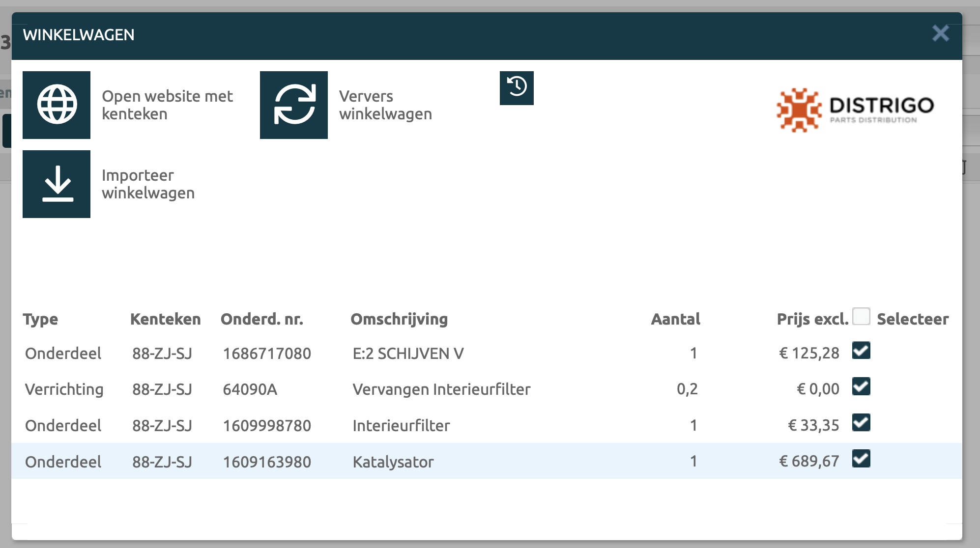Open the cart history clock icon
Image resolution: width=980 pixels, height=548 pixels.
pyautogui.click(x=517, y=88)
